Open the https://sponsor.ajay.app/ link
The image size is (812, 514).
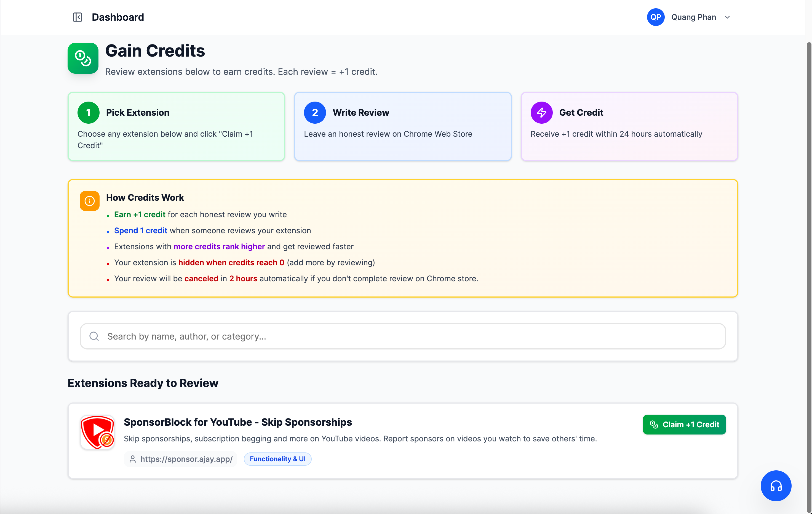click(x=186, y=459)
